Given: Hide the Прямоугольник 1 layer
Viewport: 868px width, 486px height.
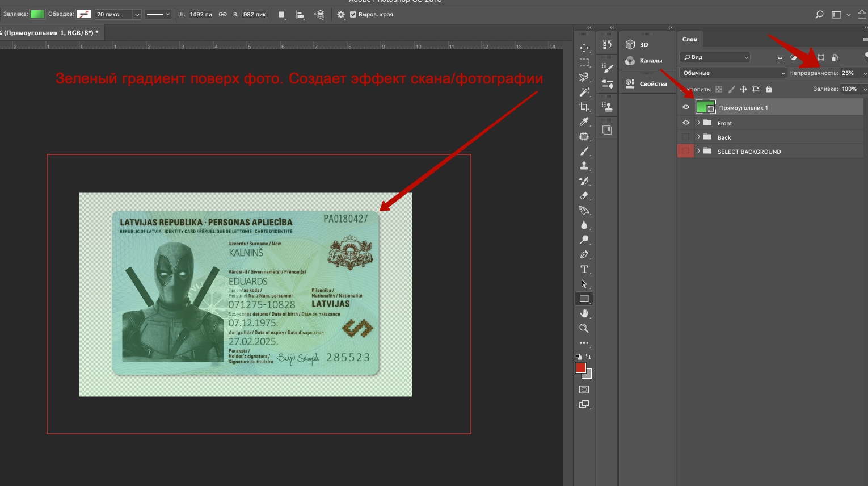Looking at the screenshot, I should pyautogui.click(x=686, y=107).
